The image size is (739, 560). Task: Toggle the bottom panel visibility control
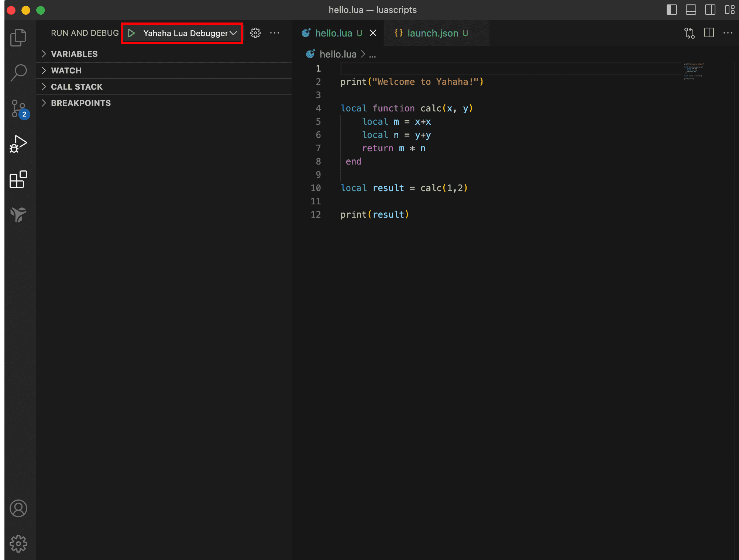pyautogui.click(x=691, y=10)
